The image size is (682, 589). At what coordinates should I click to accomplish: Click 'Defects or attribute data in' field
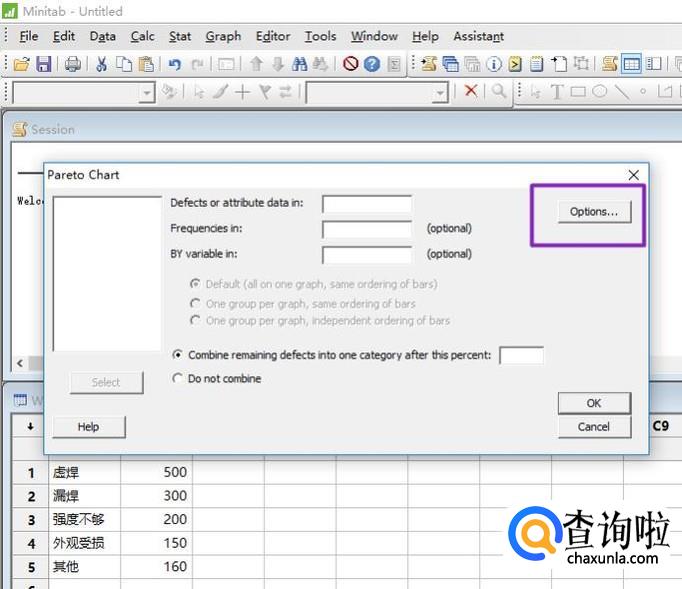point(367,204)
